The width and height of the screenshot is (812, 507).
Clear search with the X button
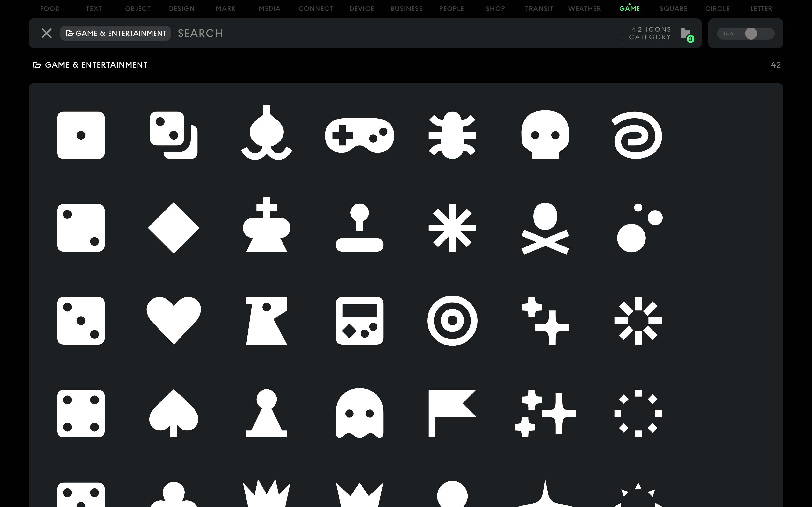[x=47, y=33]
